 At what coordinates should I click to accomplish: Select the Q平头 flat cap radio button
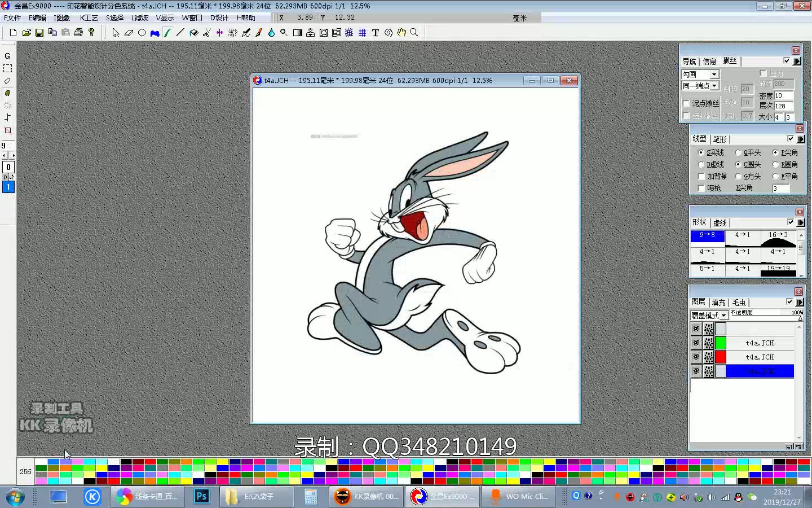click(738, 152)
